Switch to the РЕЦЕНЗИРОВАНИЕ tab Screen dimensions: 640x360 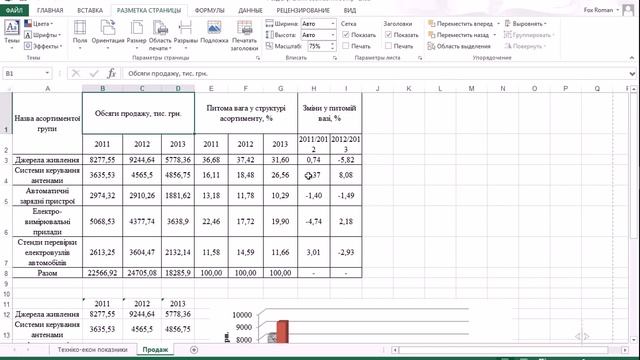pyautogui.click(x=303, y=10)
